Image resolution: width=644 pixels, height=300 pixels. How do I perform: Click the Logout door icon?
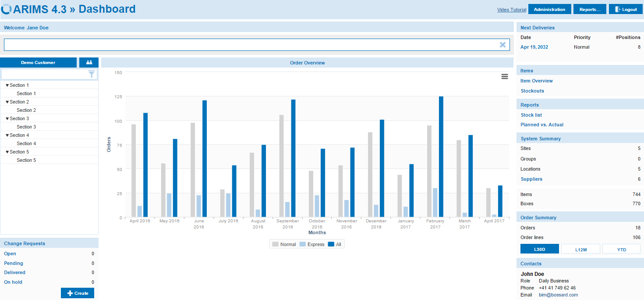point(618,9)
